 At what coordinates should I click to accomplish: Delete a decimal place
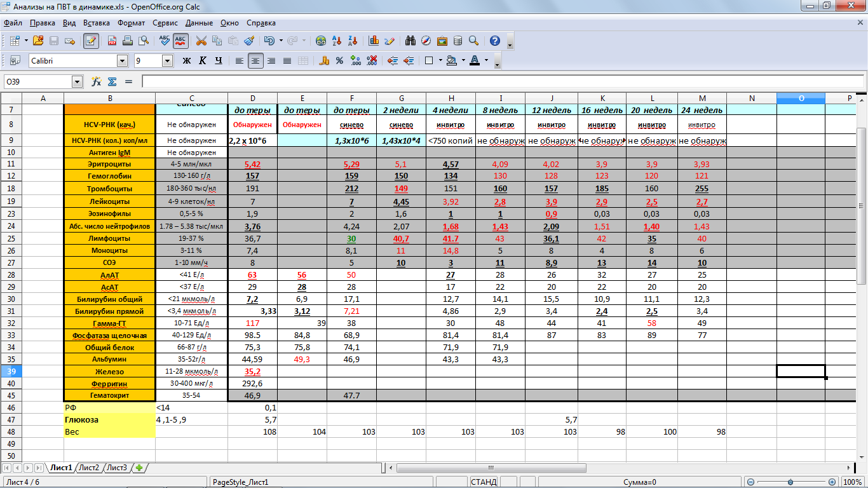(x=372, y=61)
